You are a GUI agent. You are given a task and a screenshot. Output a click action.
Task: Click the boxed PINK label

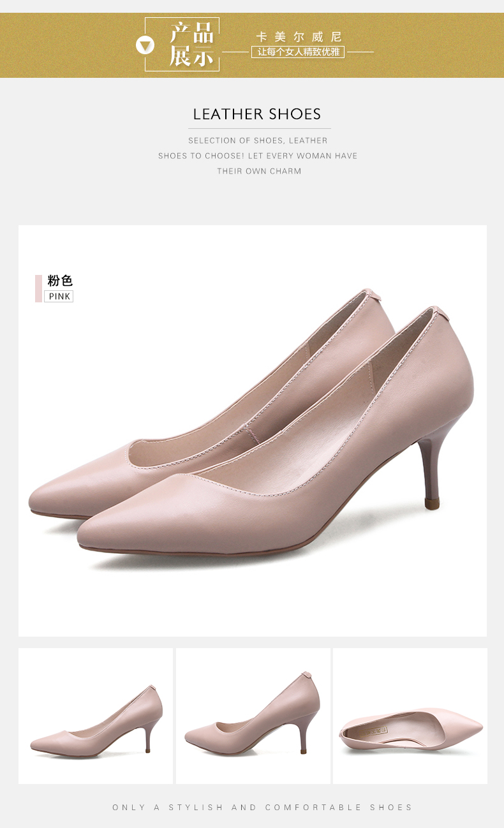pyautogui.click(x=59, y=297)
